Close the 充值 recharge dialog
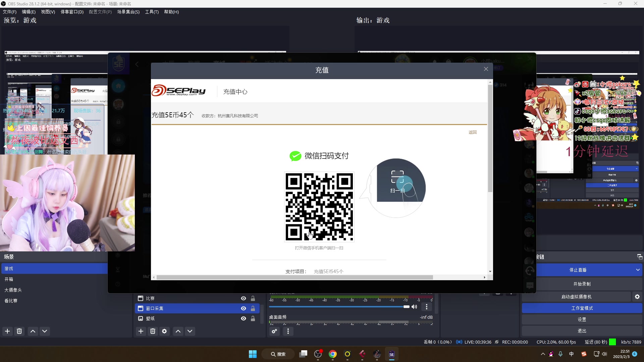Viewport: 644px width, 362px height. pyautogui.click(x=486, y=69)
